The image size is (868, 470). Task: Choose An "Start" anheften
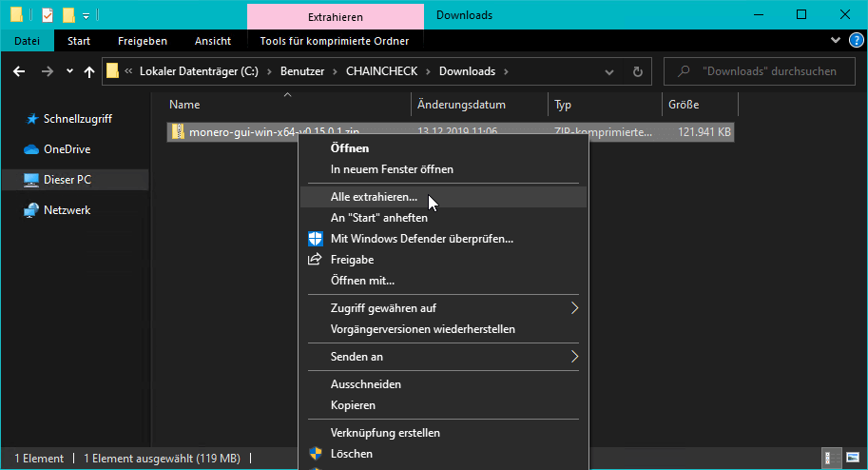(x=443, y=218)
